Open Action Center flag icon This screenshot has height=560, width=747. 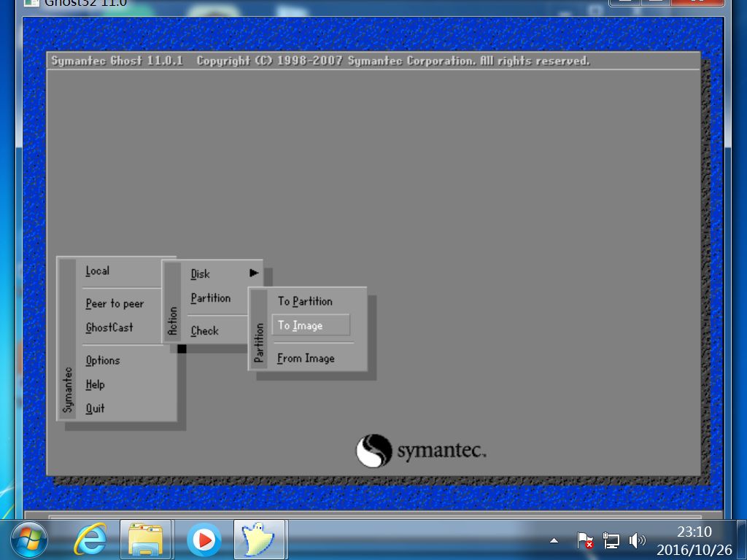click(x=584, y=540)
